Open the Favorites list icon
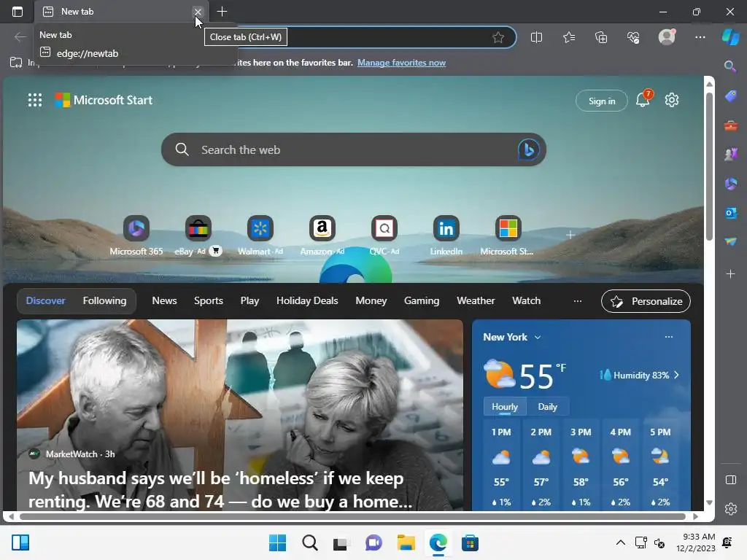This screenshot has width=747, height=560. 569,37
